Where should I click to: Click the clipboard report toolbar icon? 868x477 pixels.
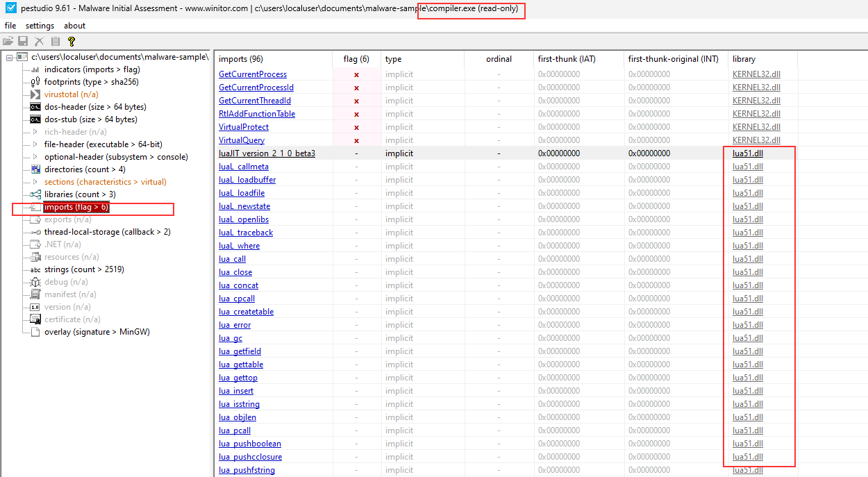click(55, 42)
